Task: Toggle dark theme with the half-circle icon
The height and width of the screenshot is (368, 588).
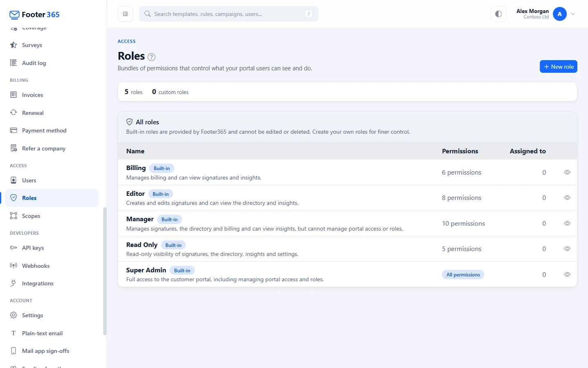Action: click(x=499, y=14)
